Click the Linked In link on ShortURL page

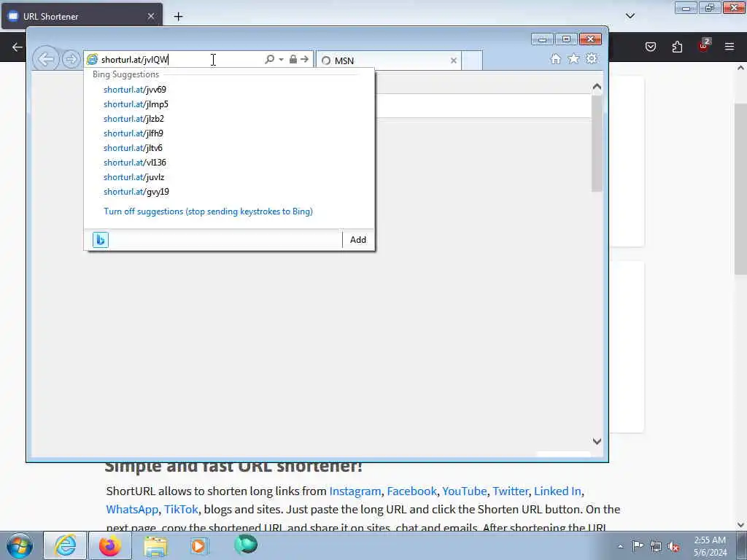557,491
